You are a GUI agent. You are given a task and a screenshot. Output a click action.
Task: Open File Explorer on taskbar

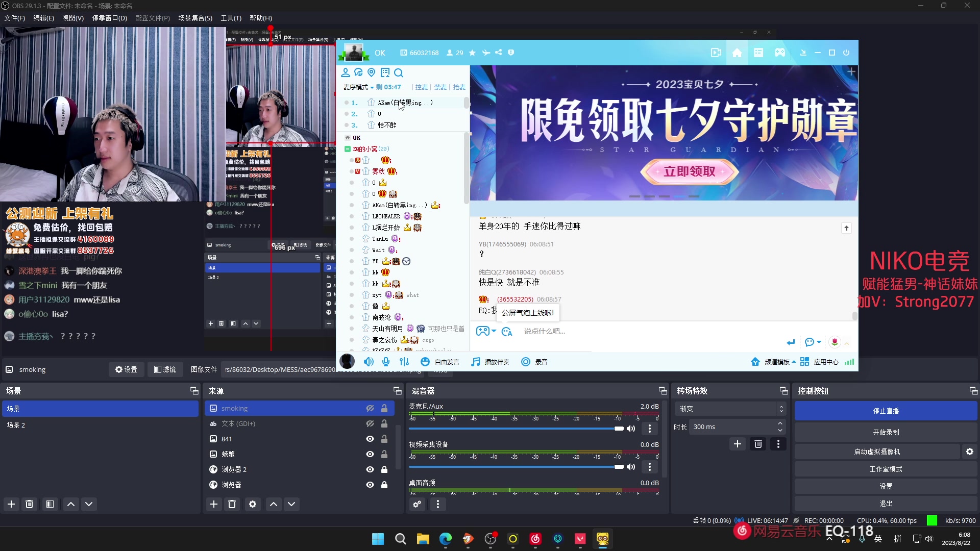(423, 539)
